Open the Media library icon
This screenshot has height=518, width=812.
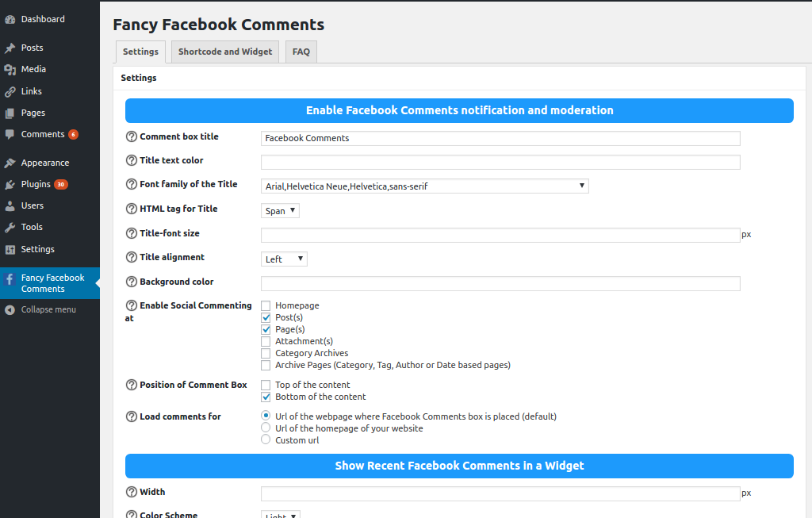[10, 70]
